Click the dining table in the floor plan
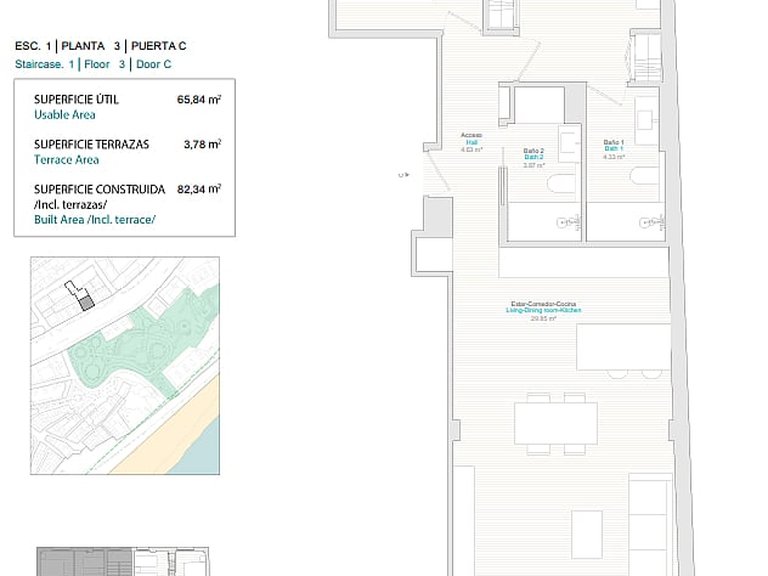The image size is (768, 576). coord(556,423)
